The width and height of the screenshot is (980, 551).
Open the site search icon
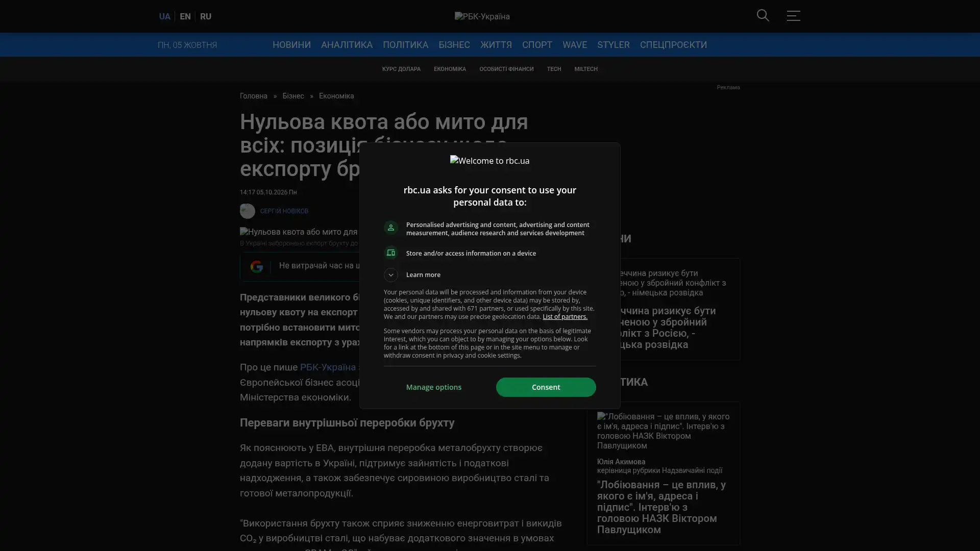pos(763,15)
